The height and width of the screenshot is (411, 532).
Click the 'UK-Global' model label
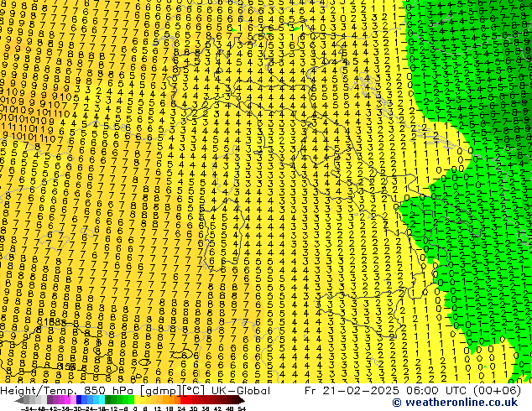(x=241, y=391)
